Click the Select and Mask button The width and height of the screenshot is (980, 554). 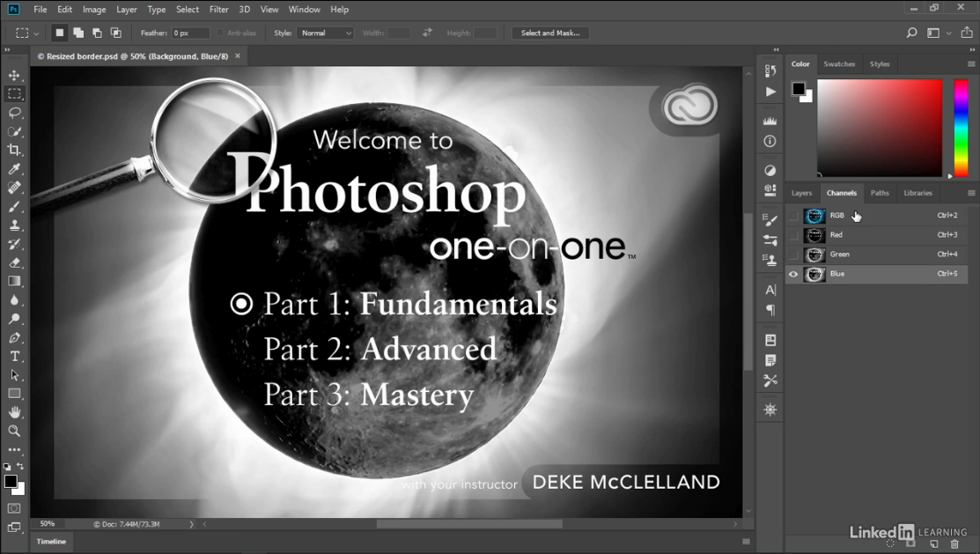[550, 33]
